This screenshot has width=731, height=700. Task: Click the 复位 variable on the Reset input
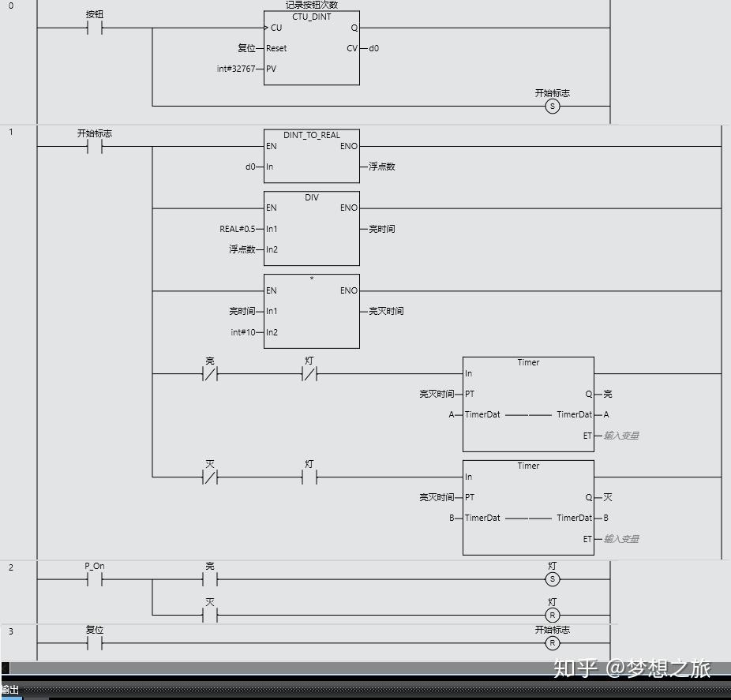(246, 48)
